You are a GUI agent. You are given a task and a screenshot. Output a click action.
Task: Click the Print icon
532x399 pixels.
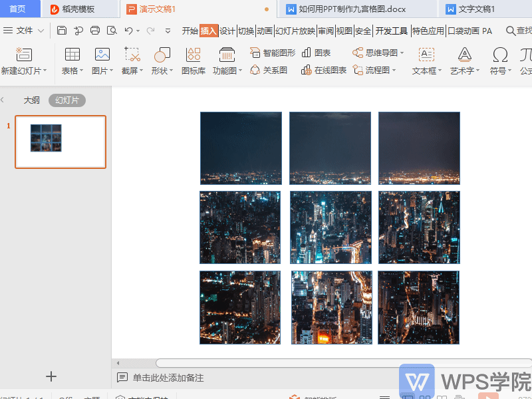point(95,31)
